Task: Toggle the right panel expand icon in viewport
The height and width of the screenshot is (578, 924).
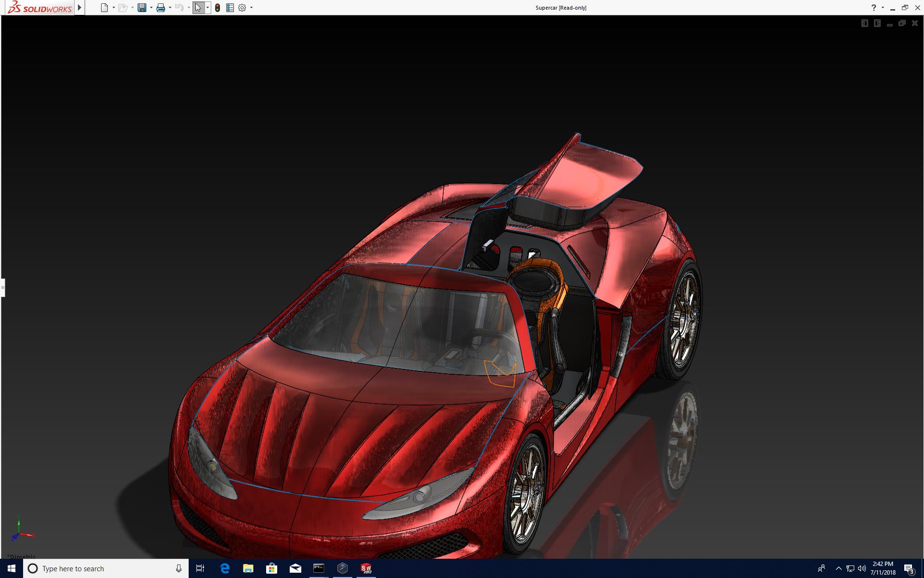Action: coord(877,23)
